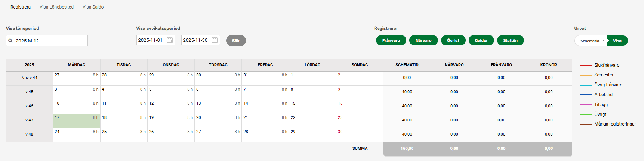Click the orange Semester legend swatch

pyautogui.click(x=586, y=75)
